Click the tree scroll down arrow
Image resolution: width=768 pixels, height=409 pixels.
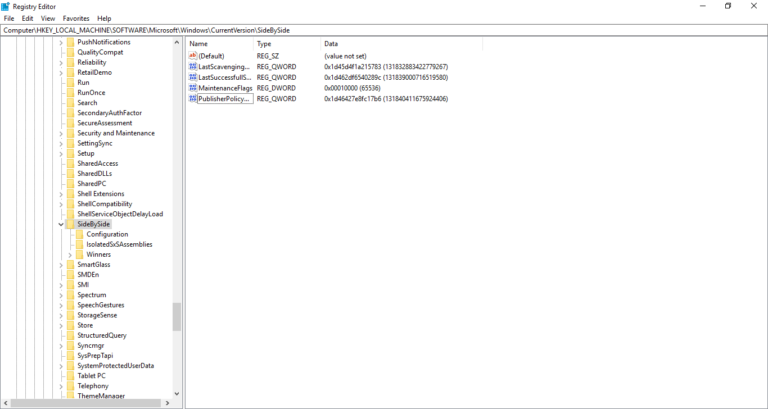[177, 394]
